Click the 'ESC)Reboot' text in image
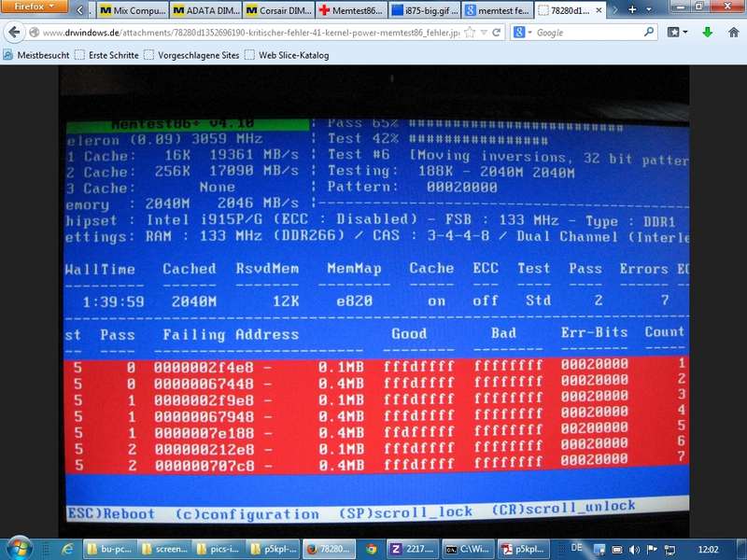This screenshot has width=747, height=560. (x=111, y=514)
